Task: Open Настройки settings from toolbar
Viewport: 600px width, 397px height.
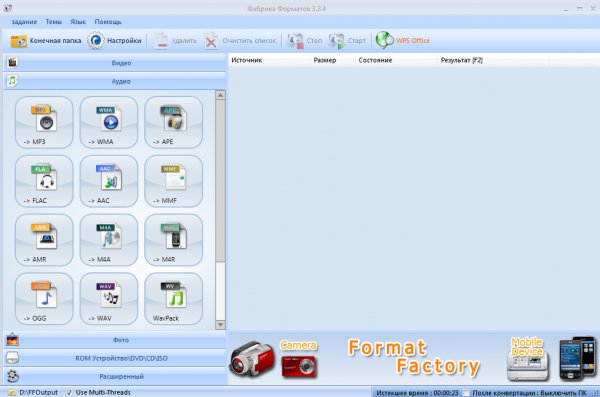Action: coord(114,41)
